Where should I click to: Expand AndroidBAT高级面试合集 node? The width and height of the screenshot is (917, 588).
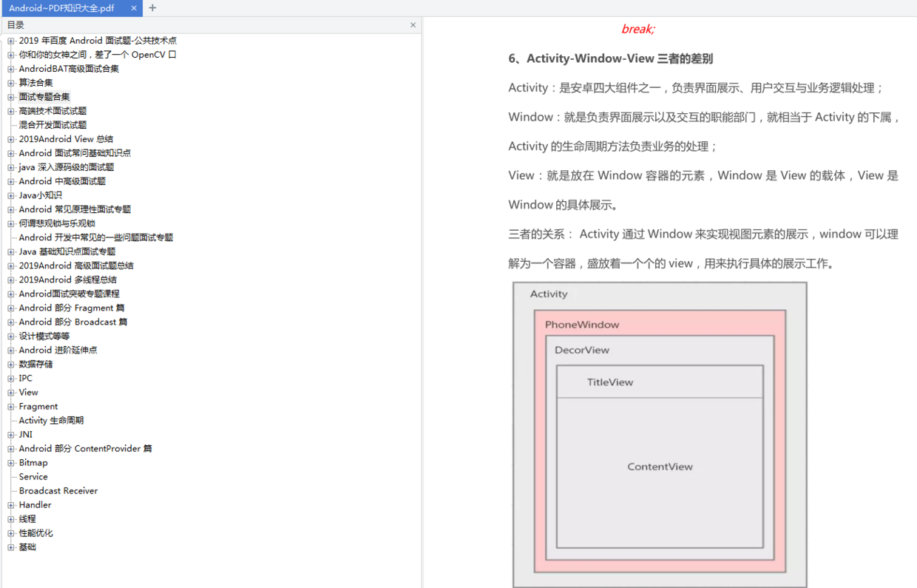coord(11,69)
